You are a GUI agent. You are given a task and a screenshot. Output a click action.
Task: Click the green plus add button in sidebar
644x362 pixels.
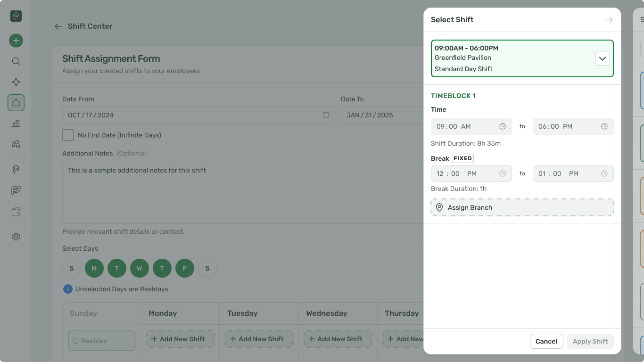(16, 41)
